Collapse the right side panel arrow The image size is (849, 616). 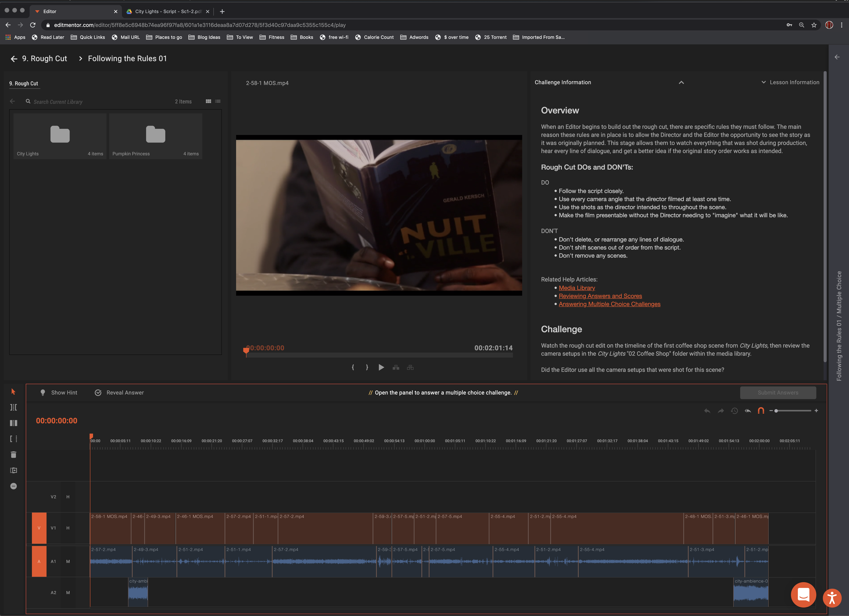[x=837, y=57]
